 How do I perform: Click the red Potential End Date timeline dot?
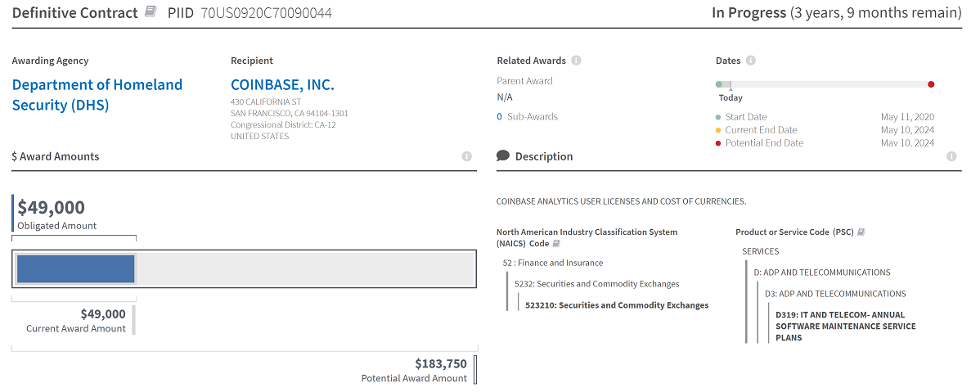click(x=931, y=84)
